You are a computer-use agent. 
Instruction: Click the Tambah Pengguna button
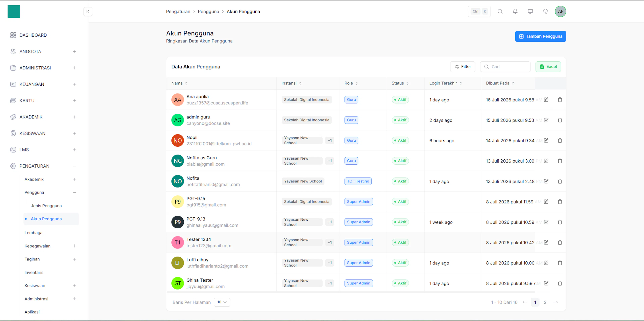click(x=541, y=37)
